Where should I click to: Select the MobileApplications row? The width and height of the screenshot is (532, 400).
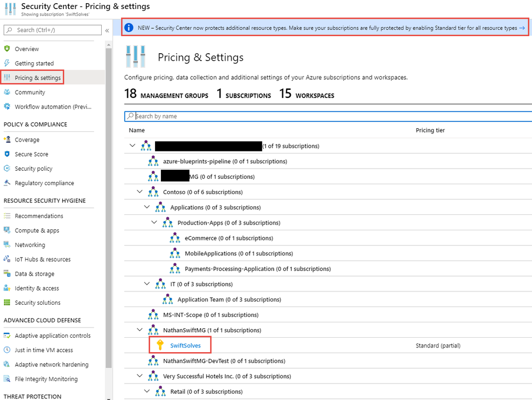pyautogui.click(x=328, y=254)
